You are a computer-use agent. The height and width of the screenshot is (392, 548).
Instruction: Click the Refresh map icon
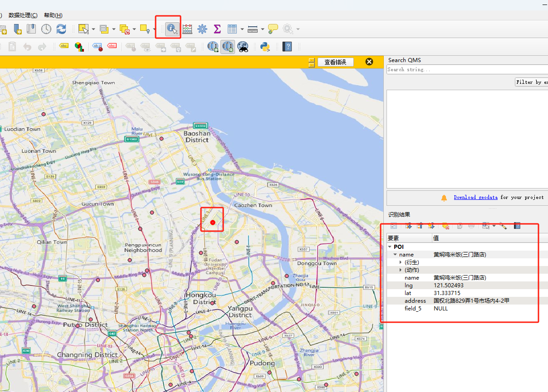[x=61, y=29]
